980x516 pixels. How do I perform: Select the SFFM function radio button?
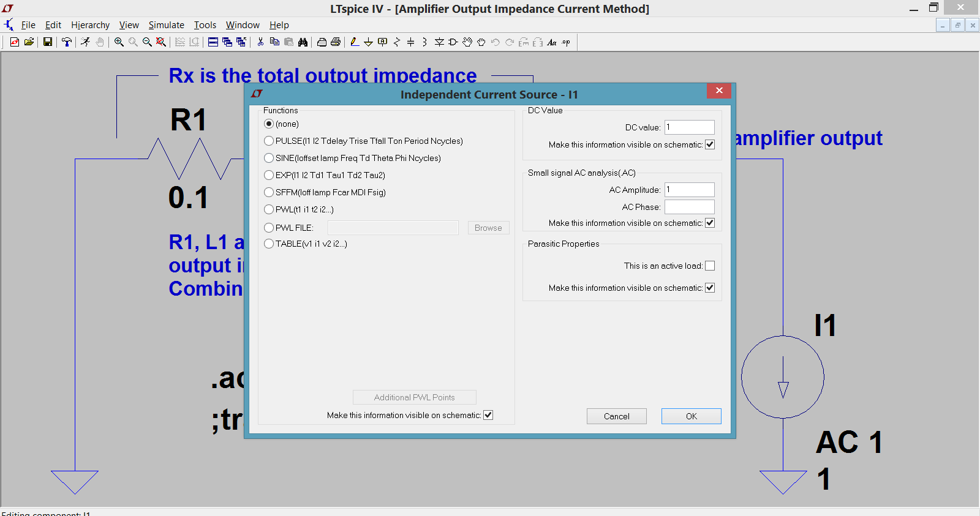269,192
